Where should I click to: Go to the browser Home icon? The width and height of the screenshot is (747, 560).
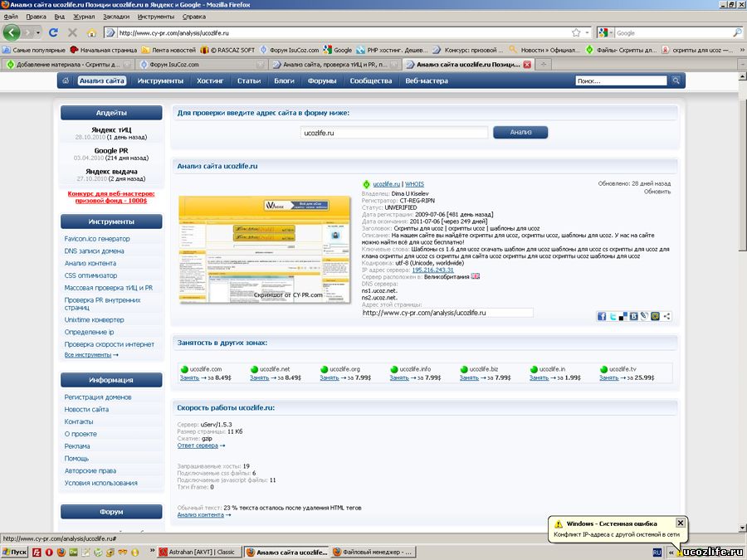coord(91,33)
